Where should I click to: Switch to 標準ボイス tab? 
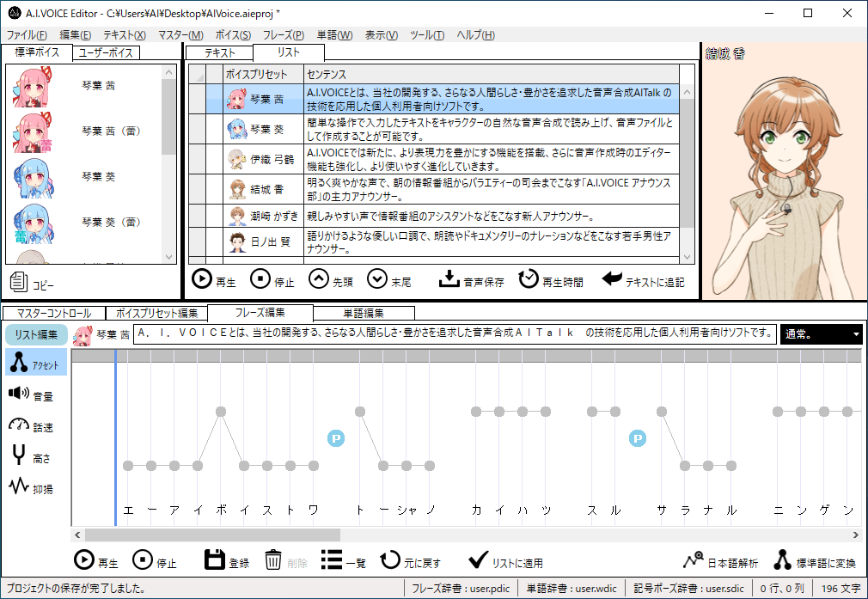coord(37,52)
